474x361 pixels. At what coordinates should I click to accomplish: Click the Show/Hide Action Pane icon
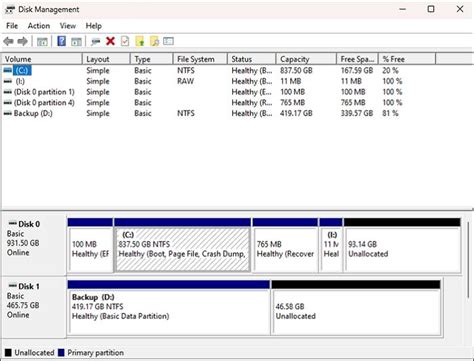[x=76, y=42]
